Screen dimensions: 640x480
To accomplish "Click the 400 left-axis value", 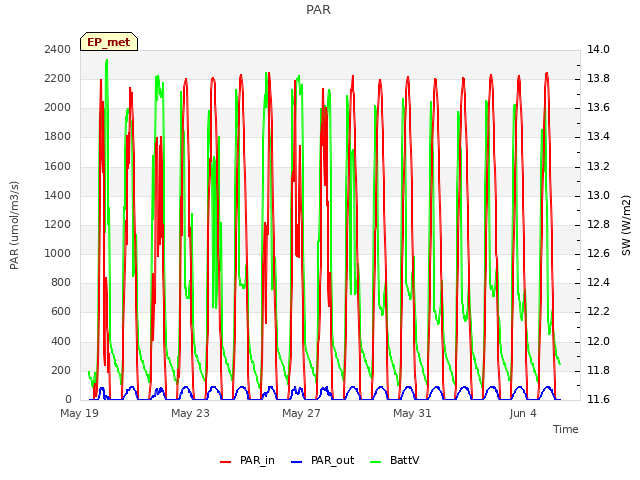I will click(x=61, y=341).
